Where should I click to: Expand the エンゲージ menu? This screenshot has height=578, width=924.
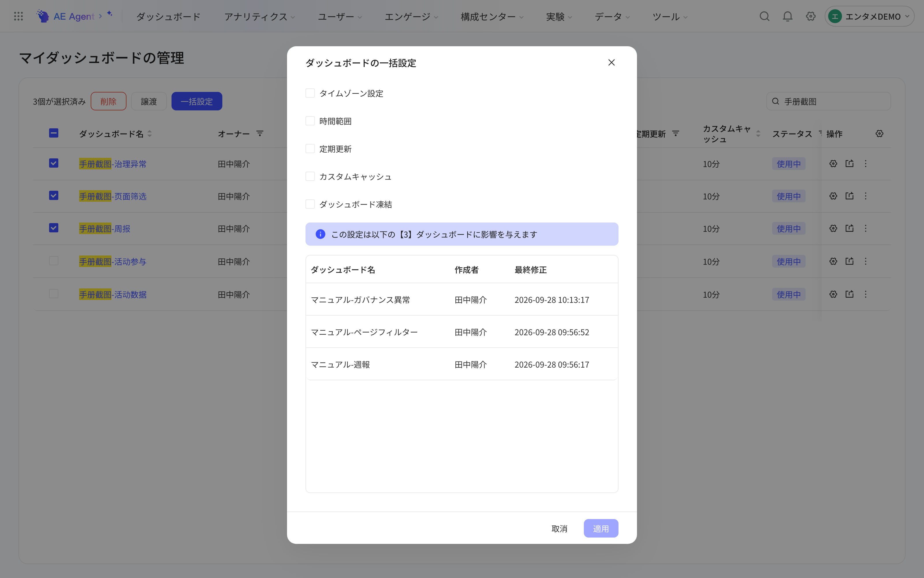click(x=411, y=16)
